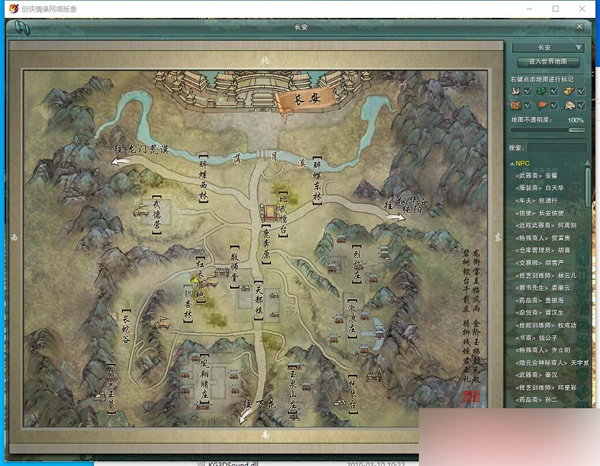The width and height of the screenshot is (600, 466).
Task: Click the NPC list scrollbar up arrow
Action: pyautogui.click(x=587, y=163)
